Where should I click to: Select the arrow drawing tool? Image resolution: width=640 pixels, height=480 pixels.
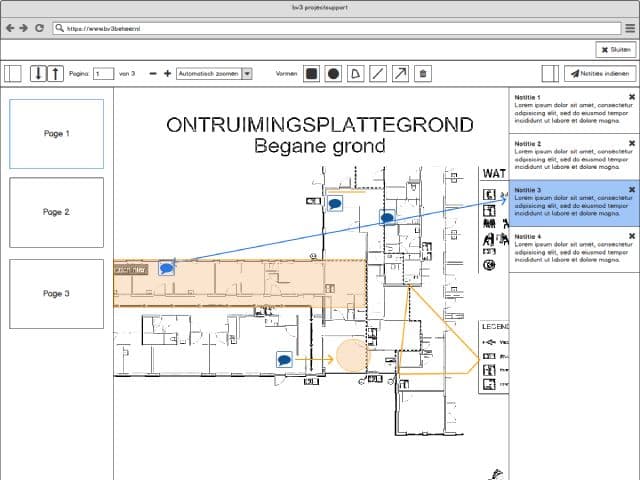tap(399, 73)
